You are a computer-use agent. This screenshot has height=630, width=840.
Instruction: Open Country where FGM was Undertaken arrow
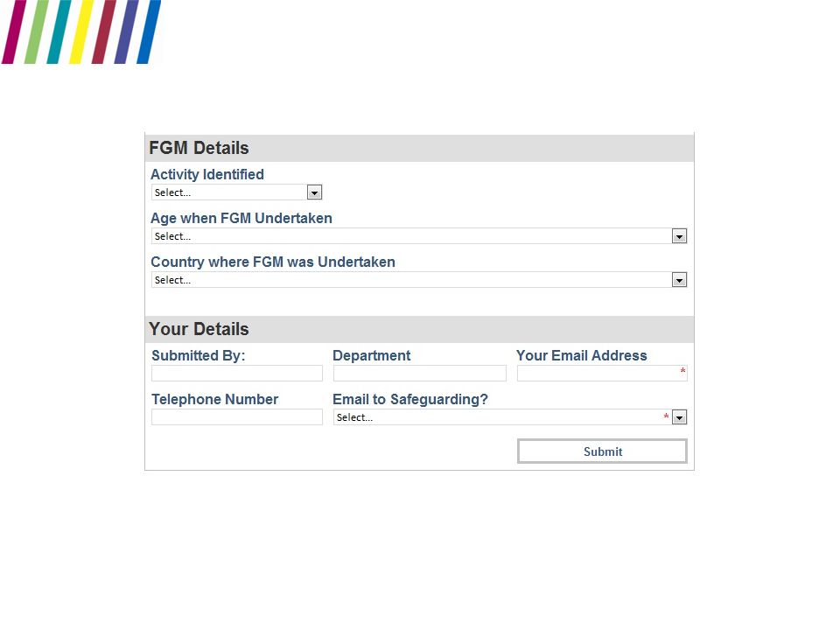point(679,280)
